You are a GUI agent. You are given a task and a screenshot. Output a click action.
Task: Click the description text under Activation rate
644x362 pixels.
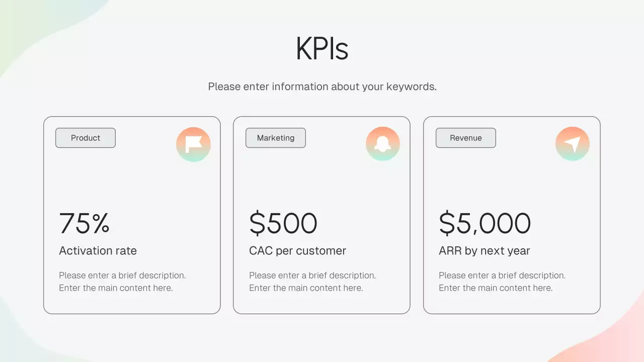(x=122, y=282)
